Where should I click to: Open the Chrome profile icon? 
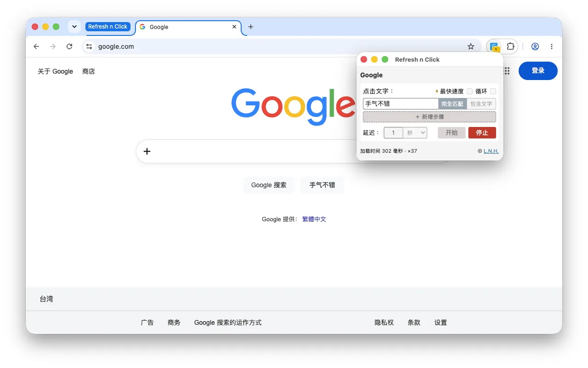[535, 46]
